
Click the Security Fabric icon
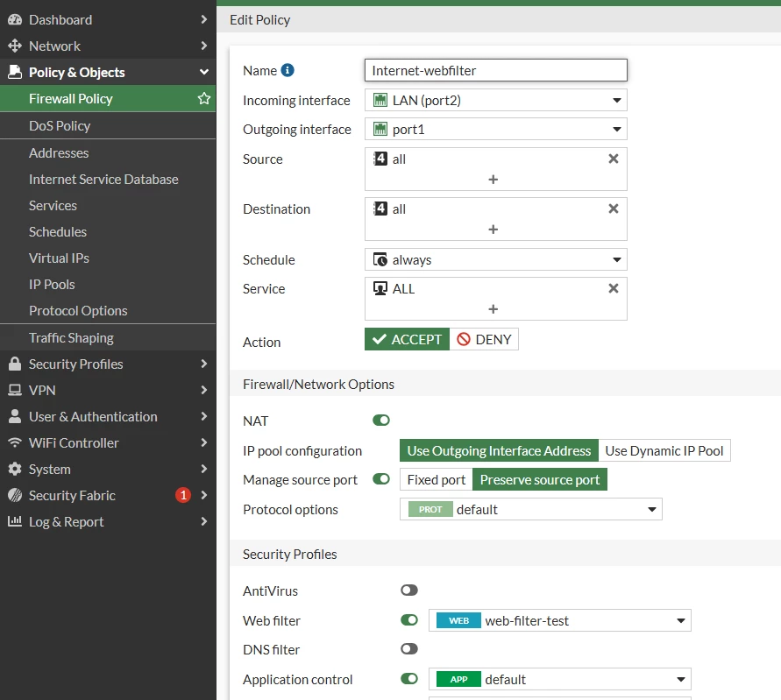[x=15, y=495]
